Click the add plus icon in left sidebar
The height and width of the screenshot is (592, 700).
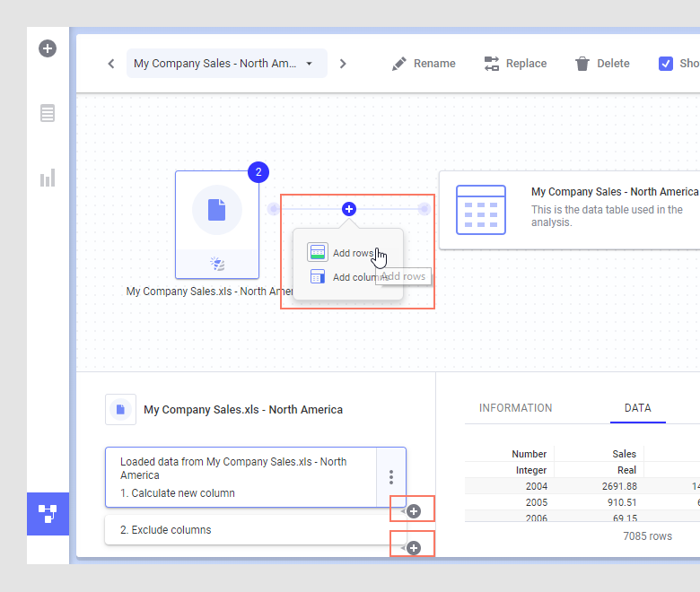48,48
